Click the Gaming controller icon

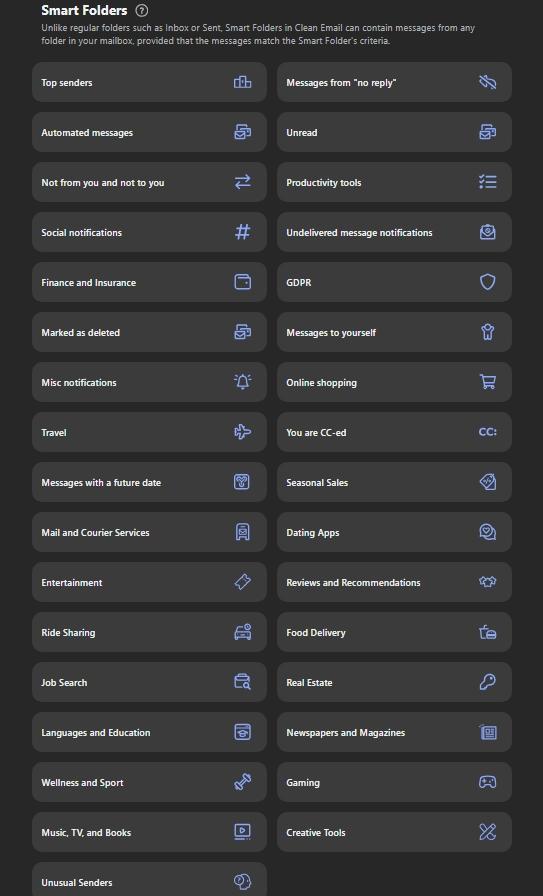pyautogui.click(x=488, y=782)
